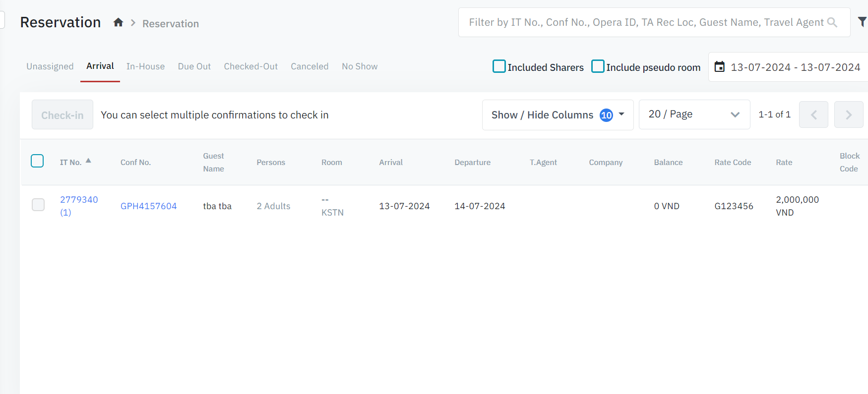Open confirmation number GPH4157604 link

pos(148,206)
